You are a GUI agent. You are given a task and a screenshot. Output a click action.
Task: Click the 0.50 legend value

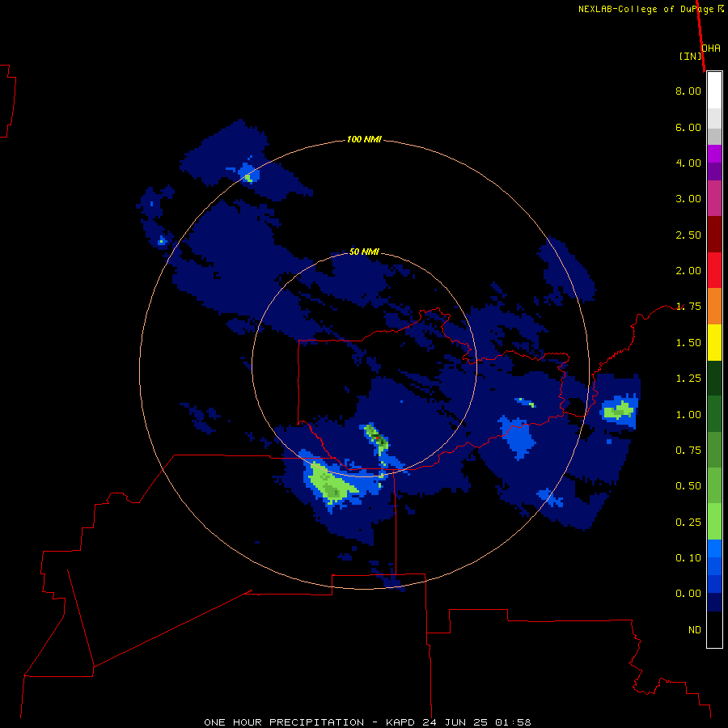point(688,486)
